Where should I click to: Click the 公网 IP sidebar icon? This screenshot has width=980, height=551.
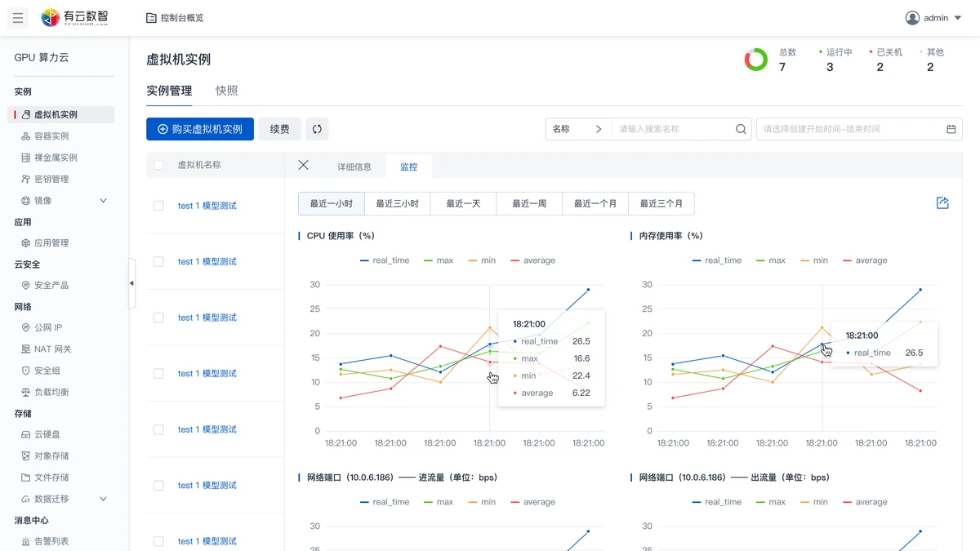point(26,327)
